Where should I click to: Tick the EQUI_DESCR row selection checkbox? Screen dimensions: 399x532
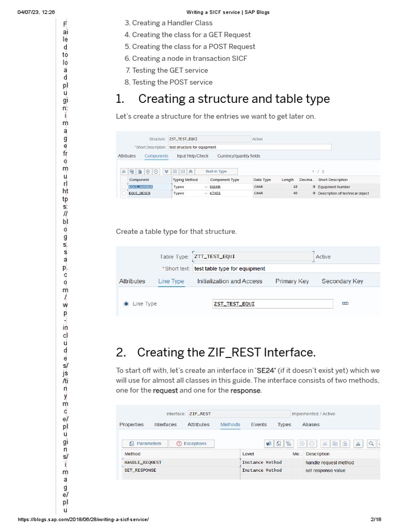point(124,193)
